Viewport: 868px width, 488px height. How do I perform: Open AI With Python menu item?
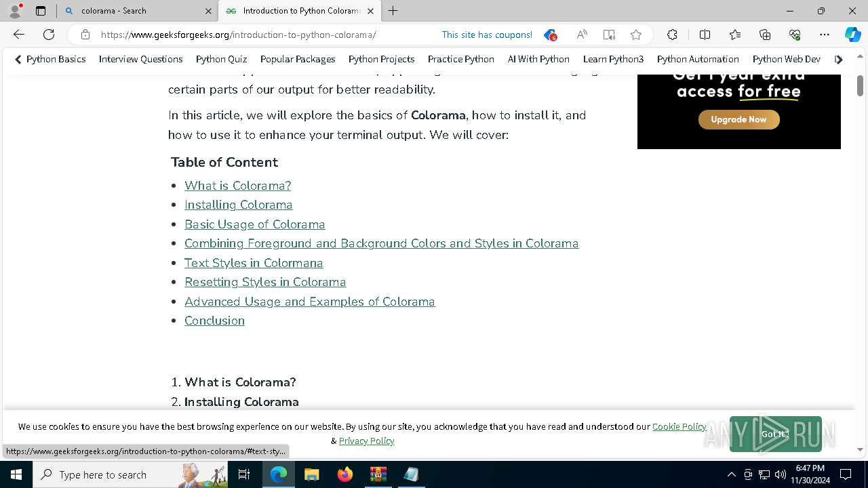click(538, 60)
